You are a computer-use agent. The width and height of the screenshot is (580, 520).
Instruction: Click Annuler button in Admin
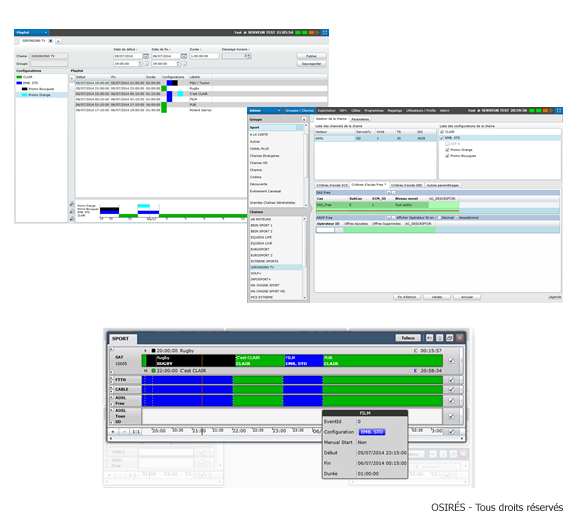coord(467,297)
